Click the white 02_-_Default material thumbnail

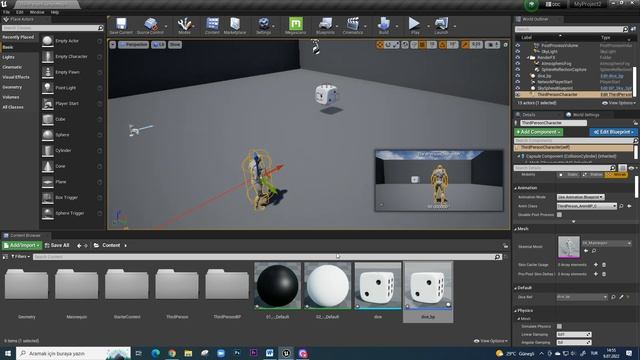point(327,286)
